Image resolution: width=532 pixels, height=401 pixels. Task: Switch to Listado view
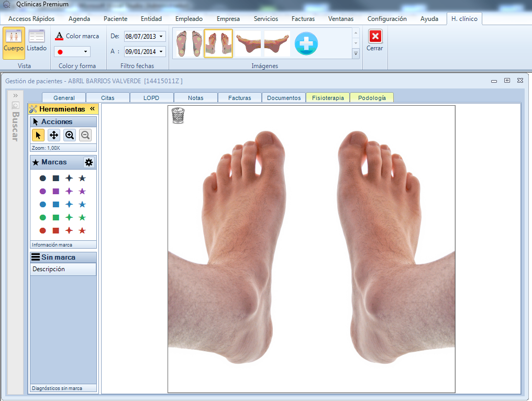[x=37, y=41]
